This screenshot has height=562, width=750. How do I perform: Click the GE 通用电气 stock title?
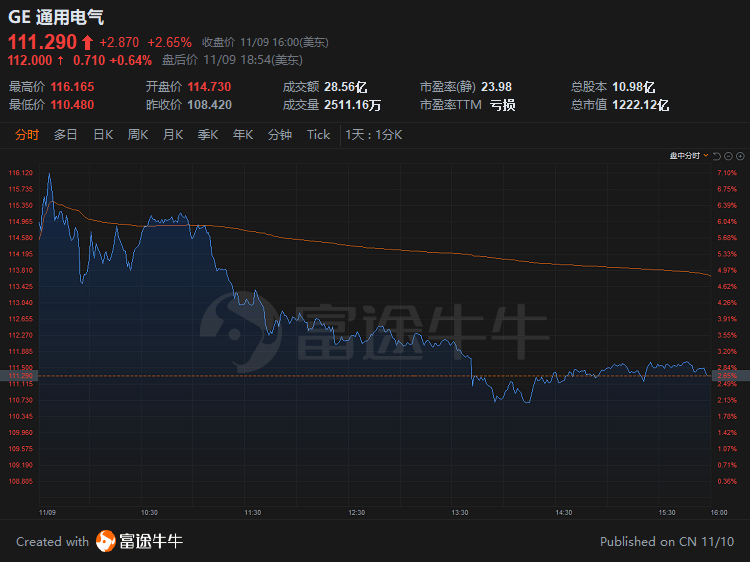56,17
